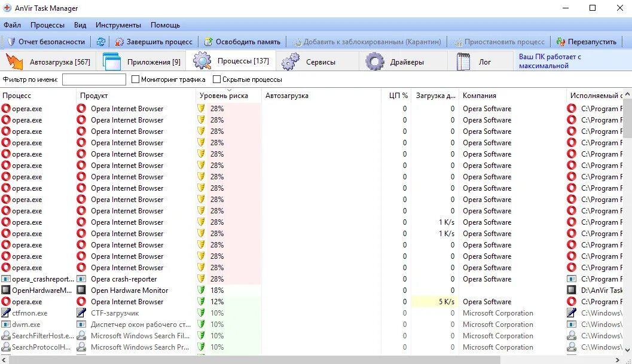Click the Open Hardware Monitor product icon
Viewport: 632px width, 364px height.
[81, 290]
